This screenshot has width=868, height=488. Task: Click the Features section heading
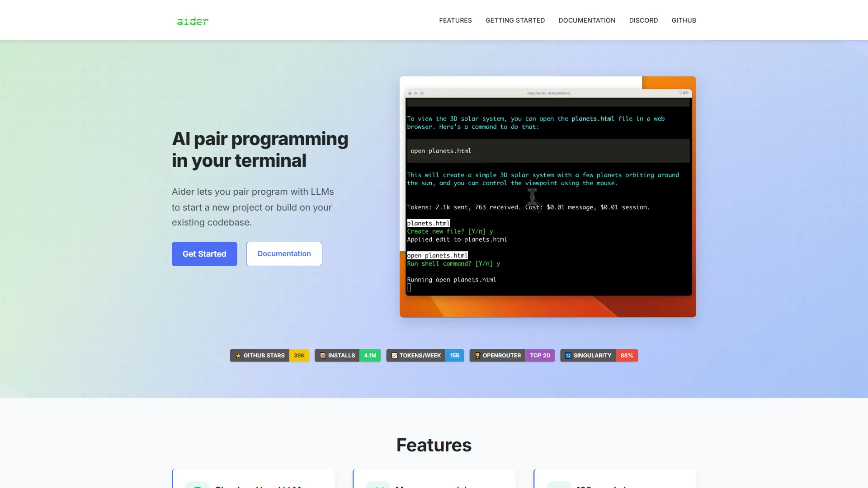point(434,445)
